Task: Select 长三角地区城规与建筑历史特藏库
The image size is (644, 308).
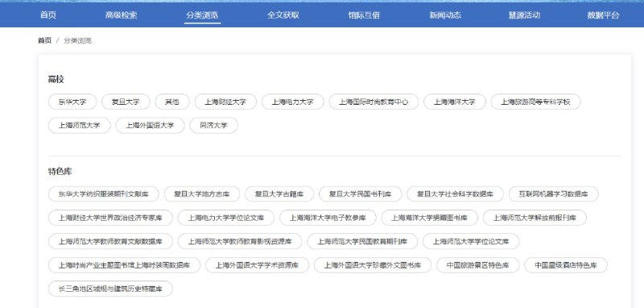Action: tap(110, 289)
